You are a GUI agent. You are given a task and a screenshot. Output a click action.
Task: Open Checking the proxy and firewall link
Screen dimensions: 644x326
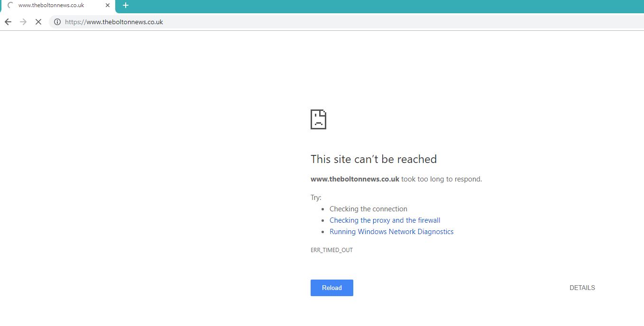click(x=385, y=220)
